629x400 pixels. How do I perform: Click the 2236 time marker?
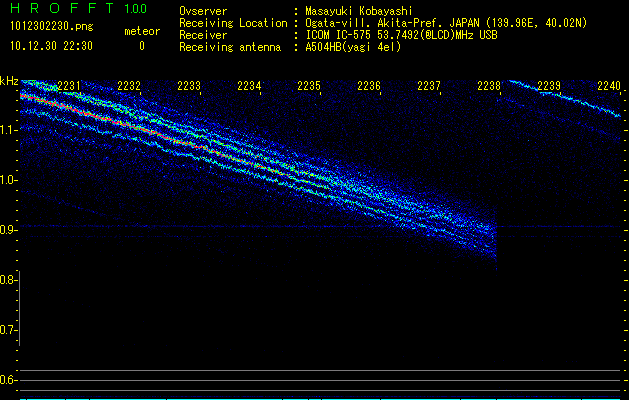pos(369,86)
